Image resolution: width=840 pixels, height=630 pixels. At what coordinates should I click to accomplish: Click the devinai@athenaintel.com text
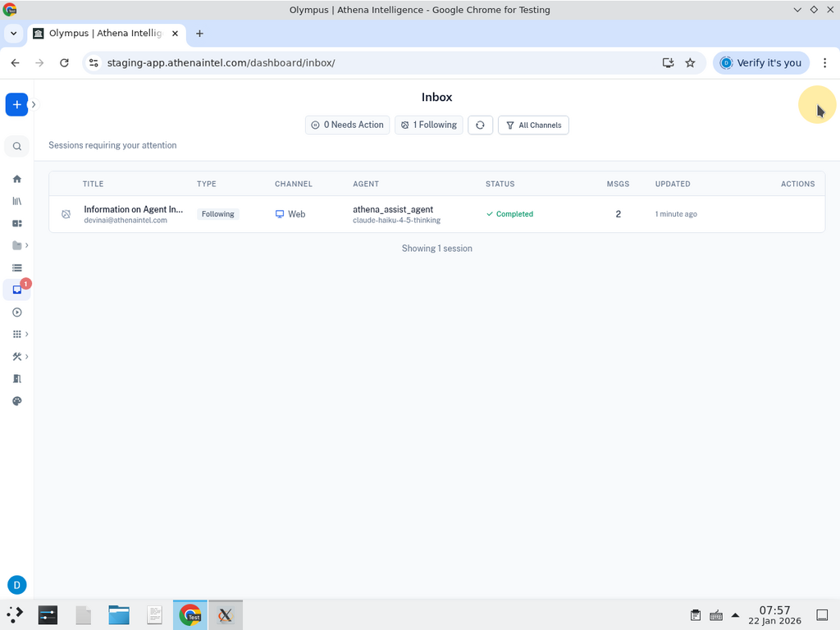126,220
